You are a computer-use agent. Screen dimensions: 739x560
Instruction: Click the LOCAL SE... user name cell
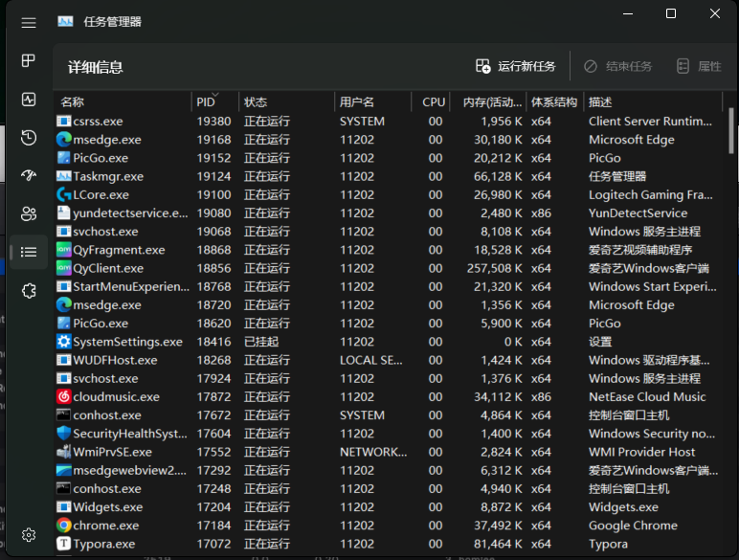coord(370,360)
